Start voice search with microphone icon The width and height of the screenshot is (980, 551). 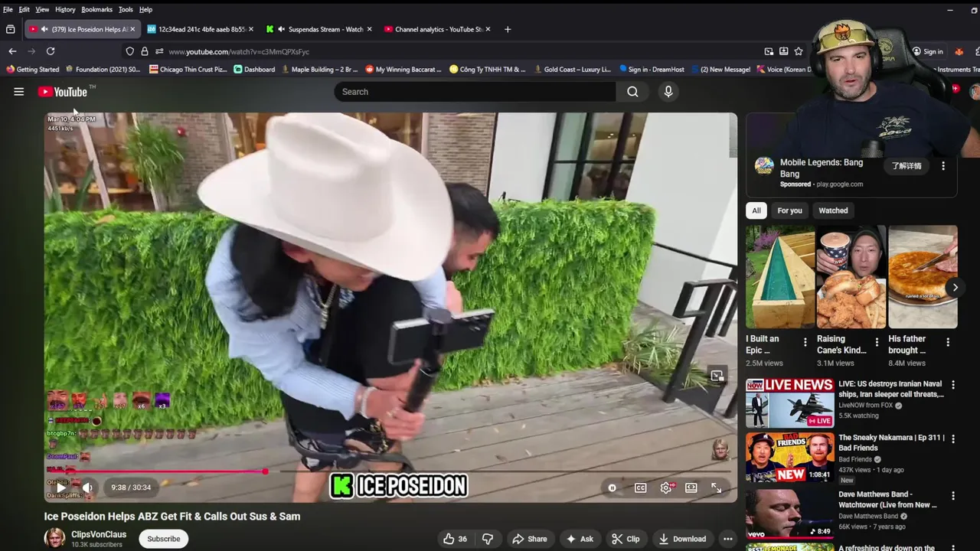pyautogui.click(x=668, y=92)
